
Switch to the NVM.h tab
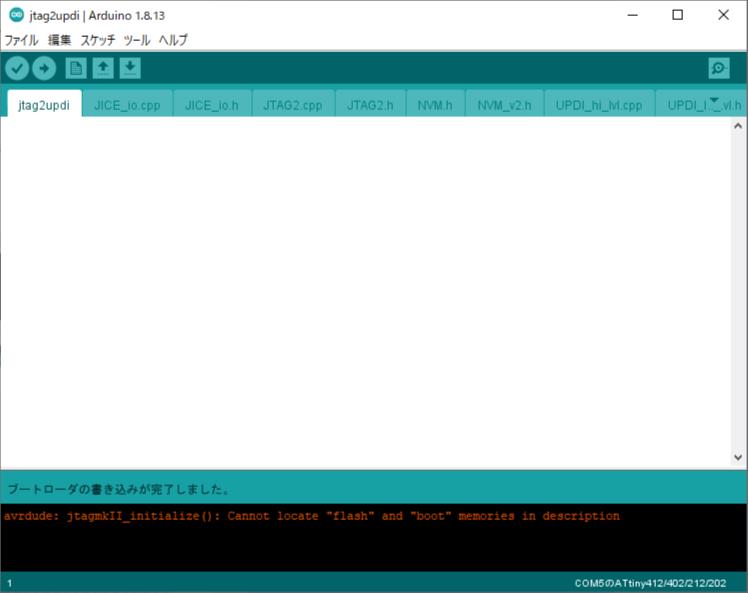[x=435, y=104]
